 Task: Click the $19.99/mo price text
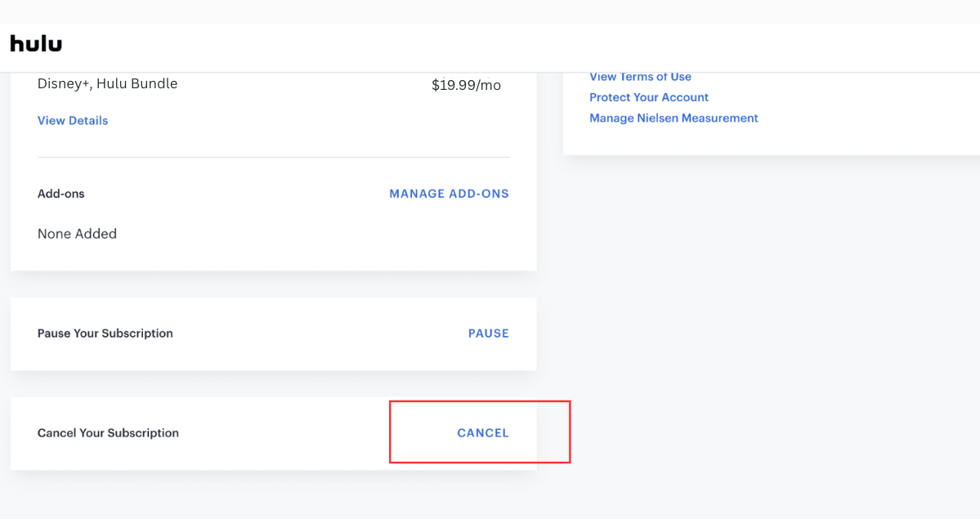point(466,85)
